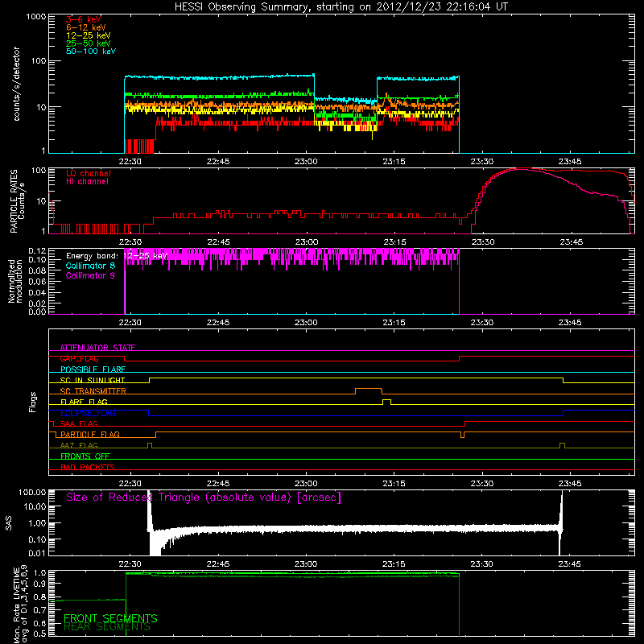644x644 pixels.
Task: Click the HESSI Observing Summary title text
Action: pos(341,7)
